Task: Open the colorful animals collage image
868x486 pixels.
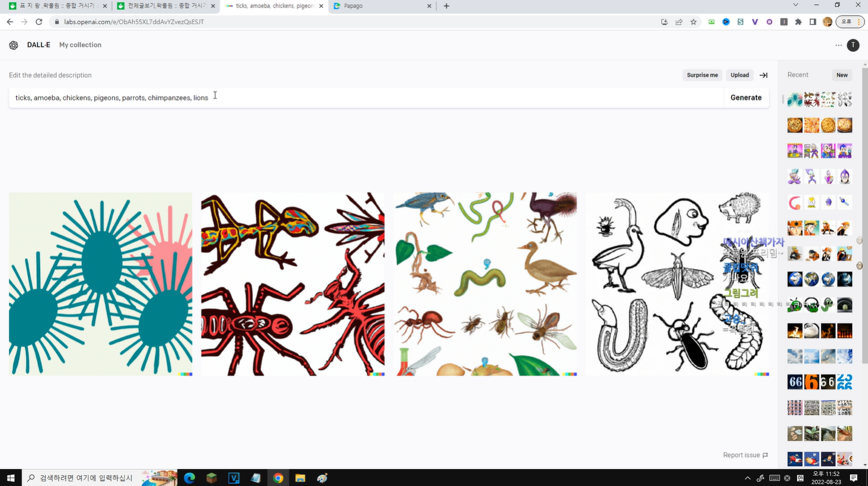Action: click(x=485, y=284)
